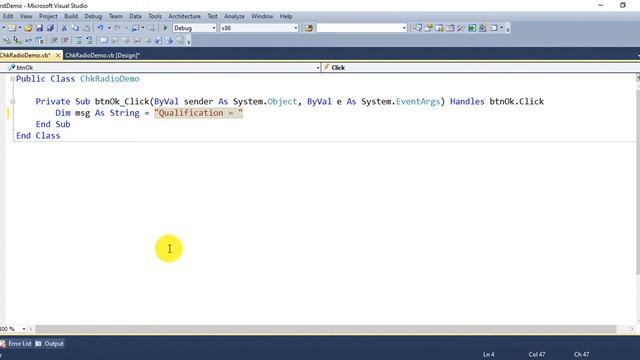Click the Find in Files icon
This screenshot has width=640, height=360.
[309, 28]
